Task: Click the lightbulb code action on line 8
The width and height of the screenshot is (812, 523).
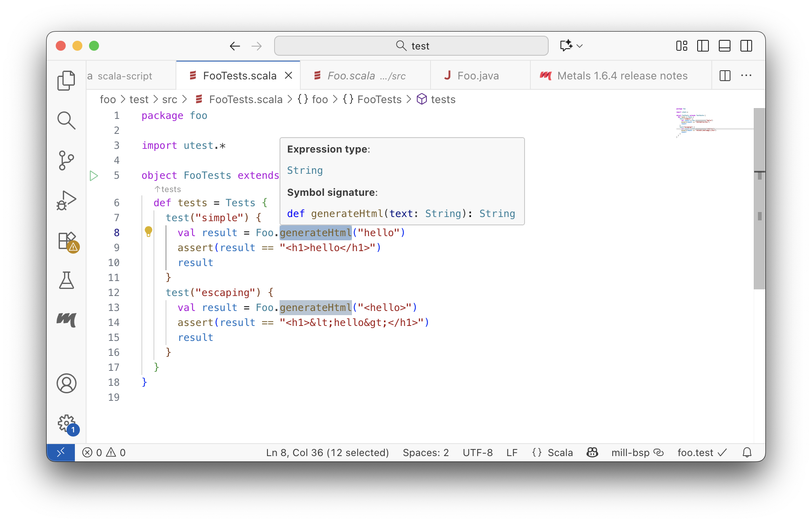Action: point(149,232)
